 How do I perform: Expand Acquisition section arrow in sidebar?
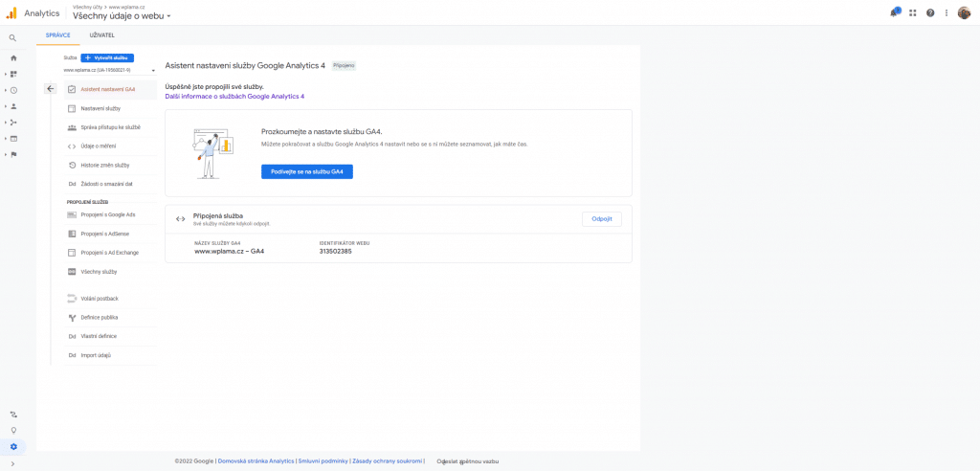6,123
